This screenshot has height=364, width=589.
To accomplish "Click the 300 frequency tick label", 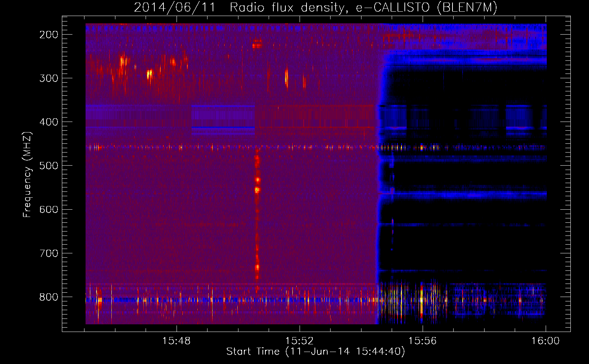I will point(49,78).
